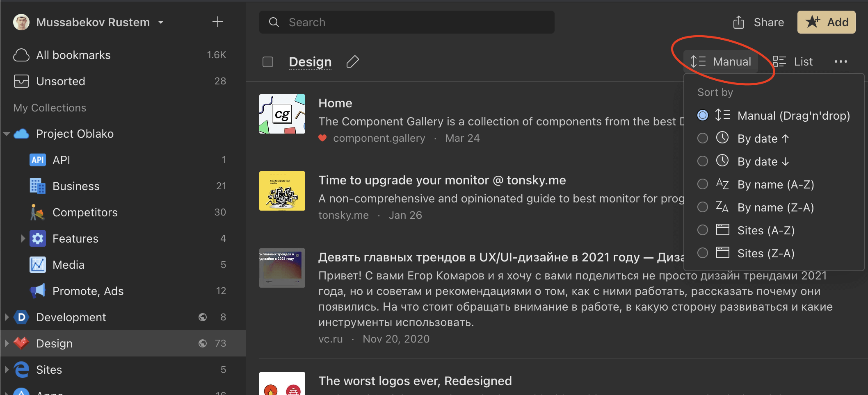Click the My Collections header
Viewport: 868px width, 395px height.
(x=50, y=108)
